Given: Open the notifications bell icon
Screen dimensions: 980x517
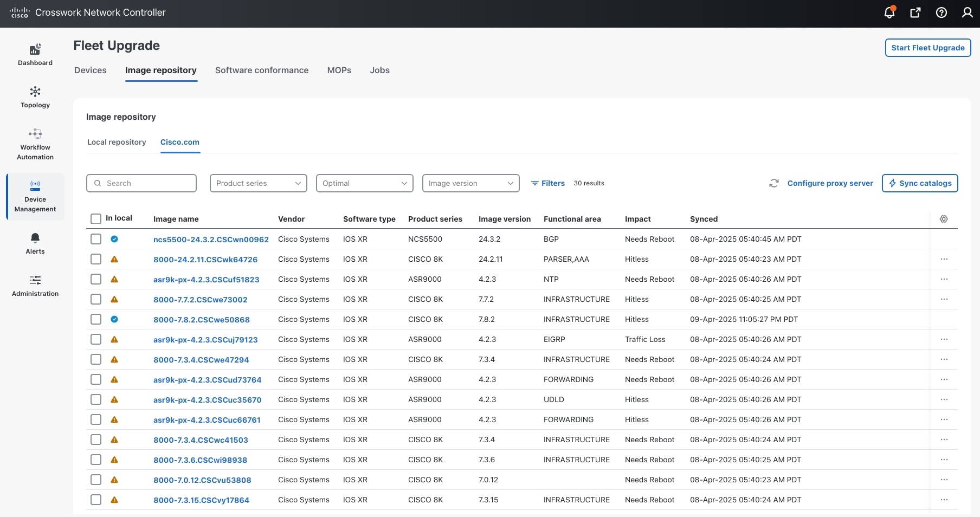Looking at the screenshot, I should pyautogui.click(x=889, y=12).
